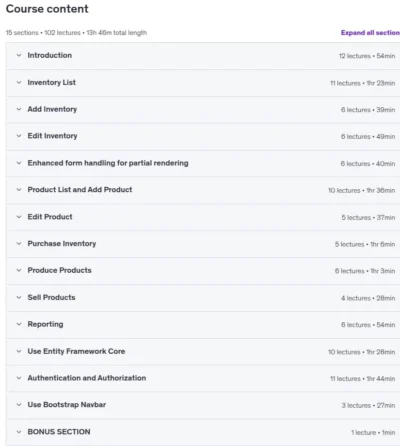This screenshot has height=446, width=400.
Task: Click Introduction 12 lectures duration text
Action: (367, 56)
